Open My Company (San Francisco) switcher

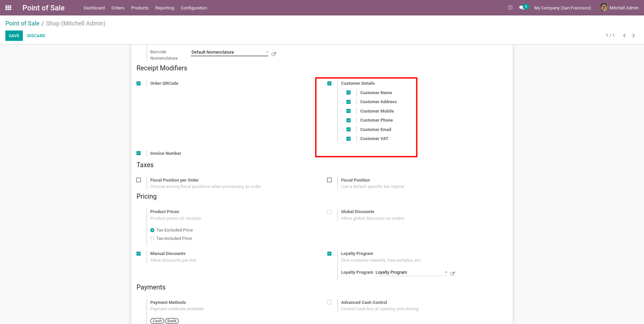pos(562,8)
